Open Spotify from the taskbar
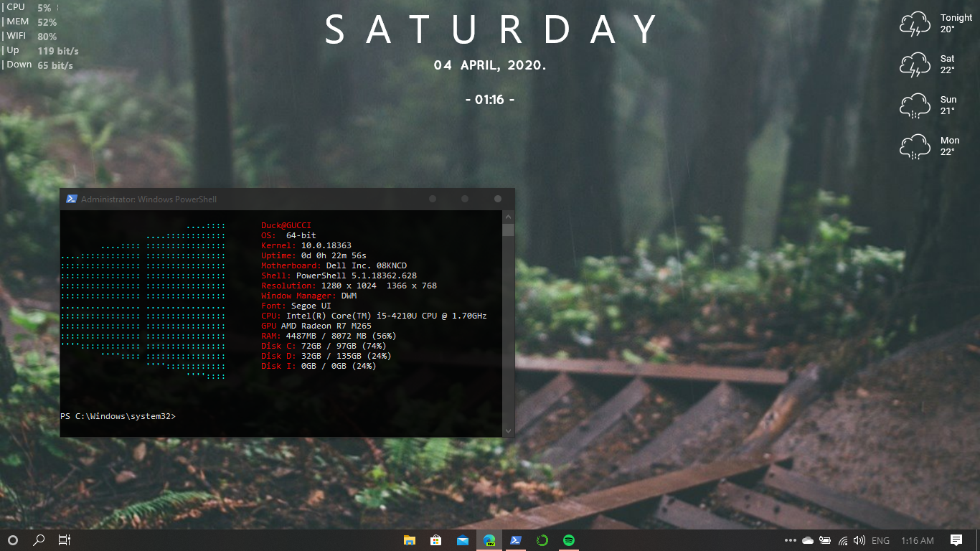Image resolution: width=980 pixels, height=551 pixels. pos(569,540)
